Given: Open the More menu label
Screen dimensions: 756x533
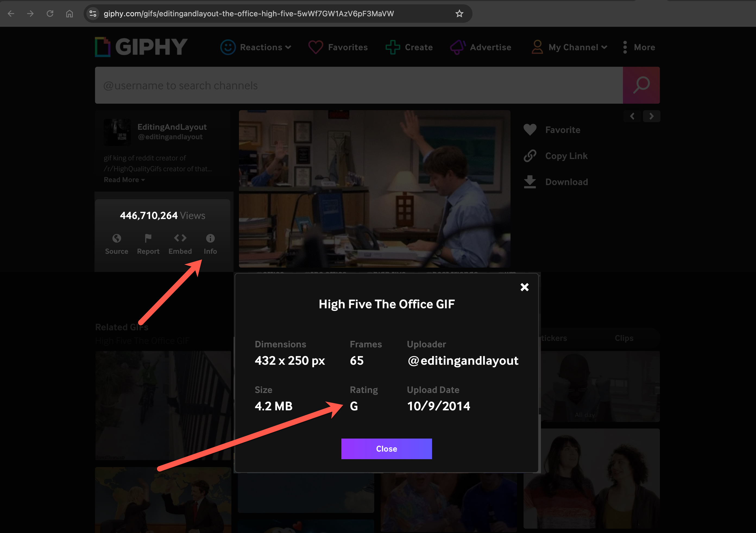Looking at the screenshot, I should click(x=644, y=47).
